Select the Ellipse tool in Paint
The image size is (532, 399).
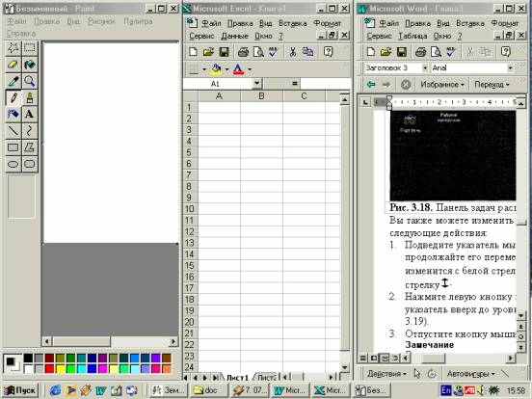13,164
